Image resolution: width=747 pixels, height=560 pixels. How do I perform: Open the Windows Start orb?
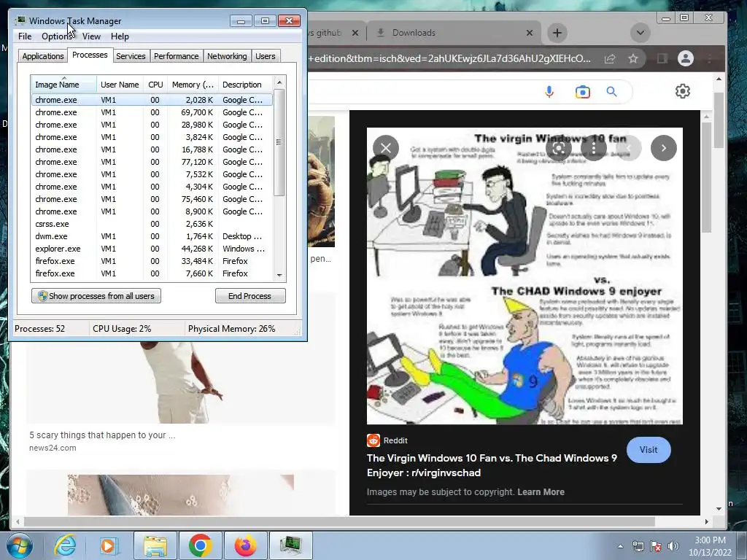[x=20, y=545]
